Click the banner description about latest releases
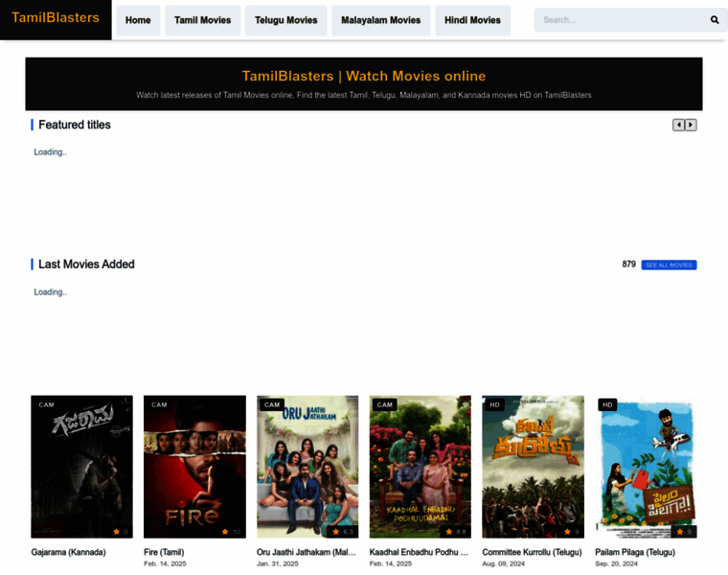728x575 pixels. (364, 95)
